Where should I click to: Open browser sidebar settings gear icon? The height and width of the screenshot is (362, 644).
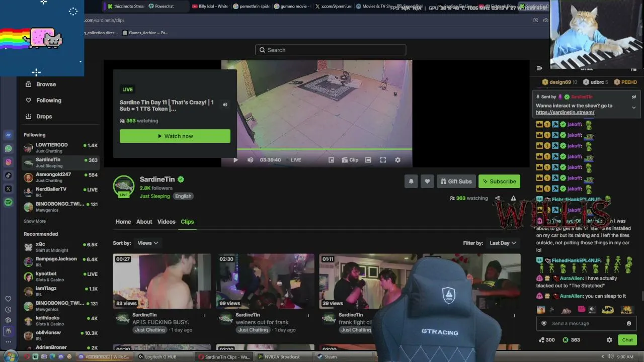click(x=8, y=320)
